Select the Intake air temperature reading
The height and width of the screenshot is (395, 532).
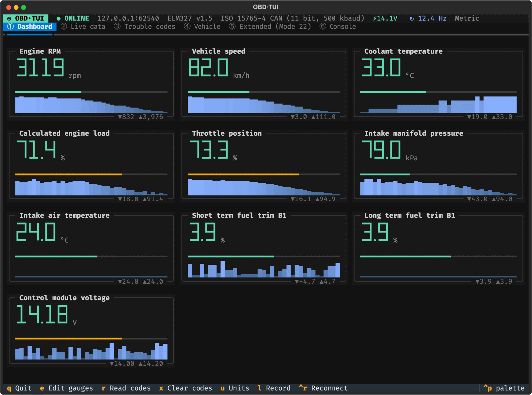tap(36, 232)
